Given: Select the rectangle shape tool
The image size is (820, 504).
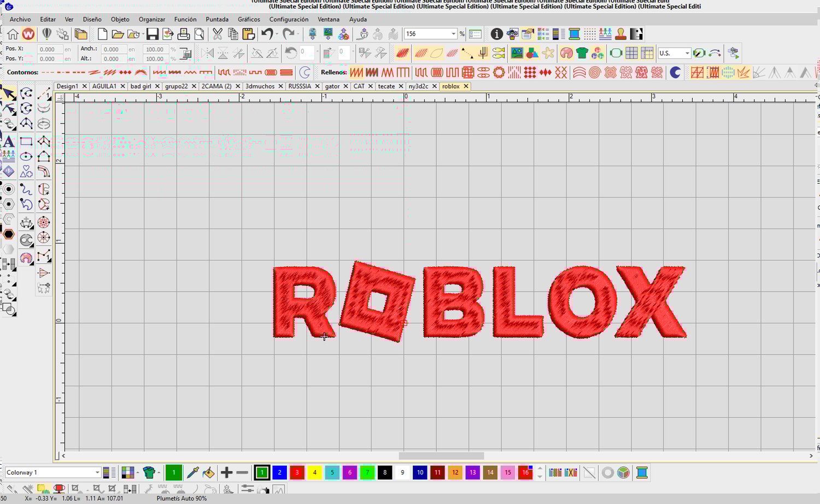Looking at the screenshot, I should [26, 141].
